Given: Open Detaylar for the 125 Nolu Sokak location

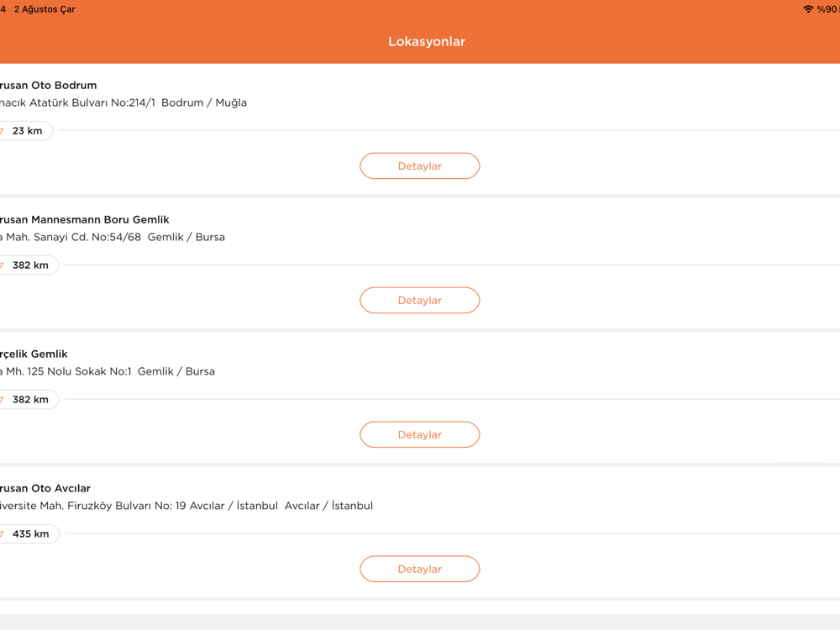Looking at the screenshot, I should [x=419, y=435].
